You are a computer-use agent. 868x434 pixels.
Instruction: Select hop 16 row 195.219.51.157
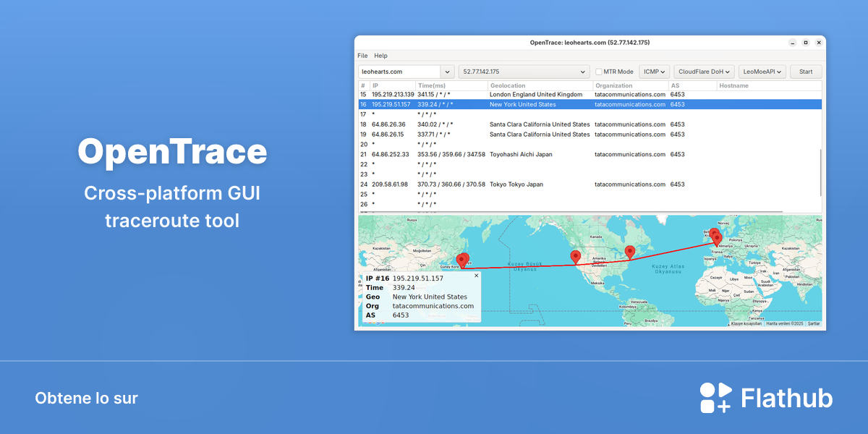(x=590, y=104)
